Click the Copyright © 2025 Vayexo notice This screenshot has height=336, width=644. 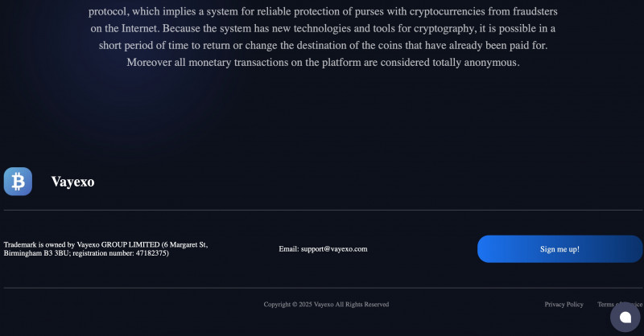click(x=326, y=305)
